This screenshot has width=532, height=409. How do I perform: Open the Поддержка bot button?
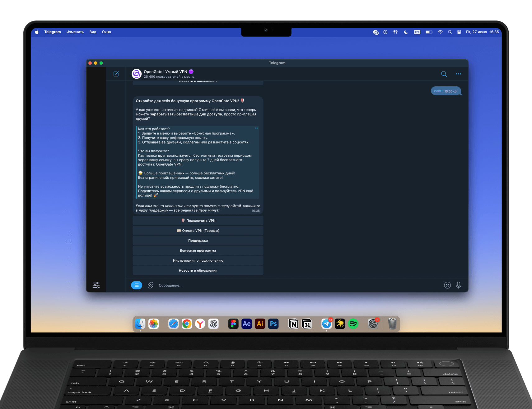click(198, 241)
